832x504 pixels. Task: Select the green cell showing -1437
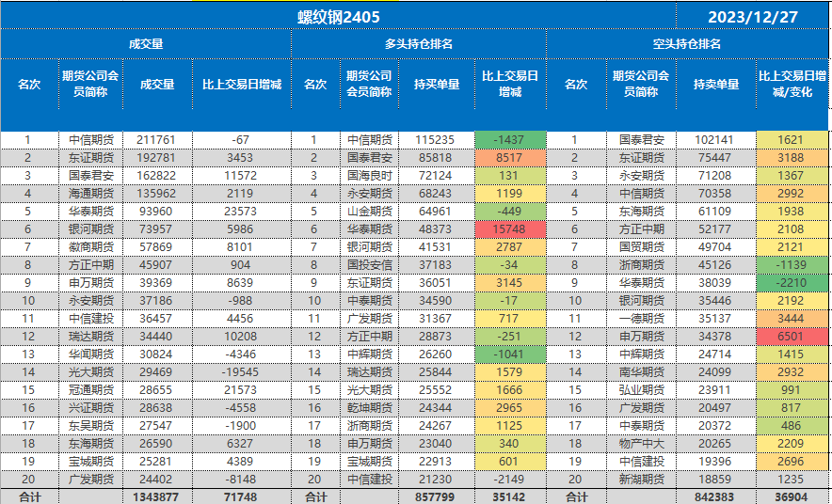pos(510,140)
